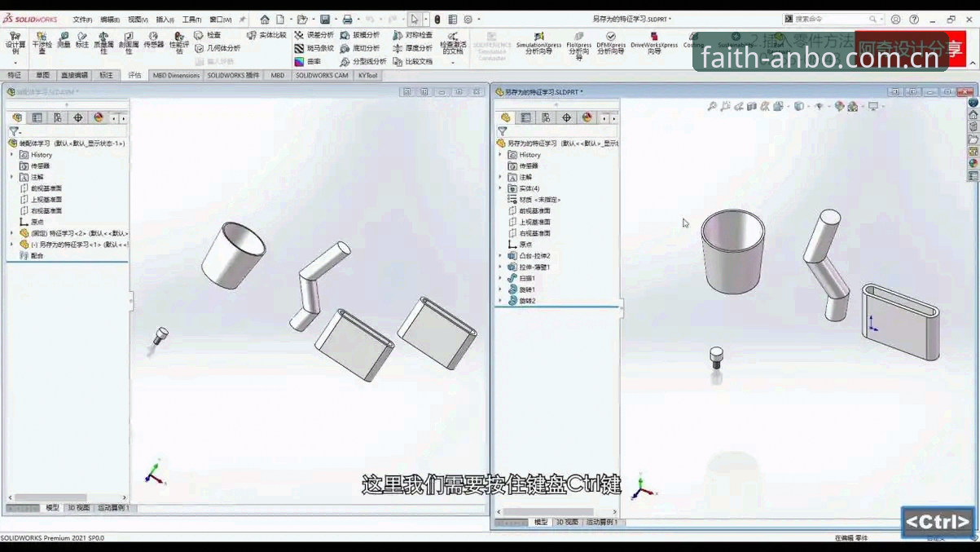Select the 测量 measure tool
This screenshot has height=552, width=980.
(64, 40)
